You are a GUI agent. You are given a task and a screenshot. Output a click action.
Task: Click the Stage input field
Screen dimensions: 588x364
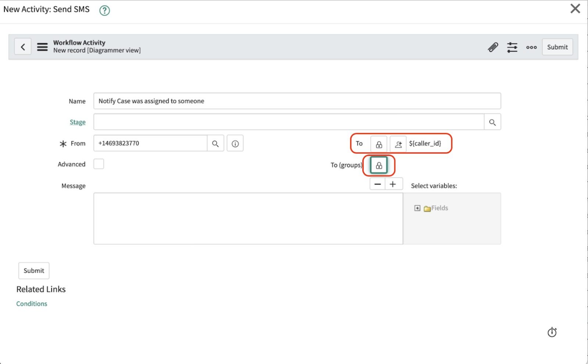pos(288,122)
